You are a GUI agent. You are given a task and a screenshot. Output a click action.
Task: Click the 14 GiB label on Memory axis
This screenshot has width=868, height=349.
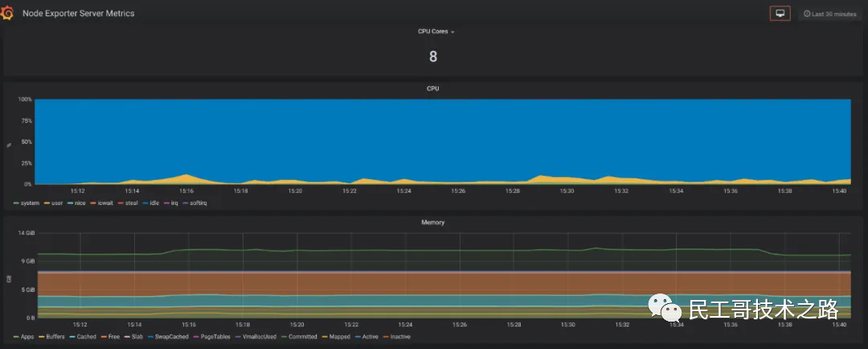point(26,233)
